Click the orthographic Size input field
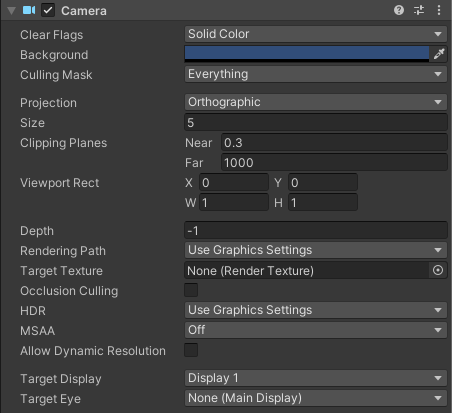The image size is (452, 413). click(316, 122)
